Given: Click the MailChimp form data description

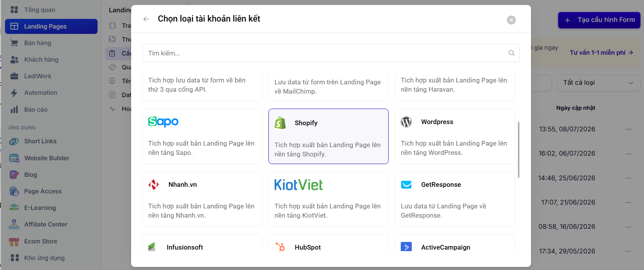Looking at the screenshot, I should coord(328,87).
